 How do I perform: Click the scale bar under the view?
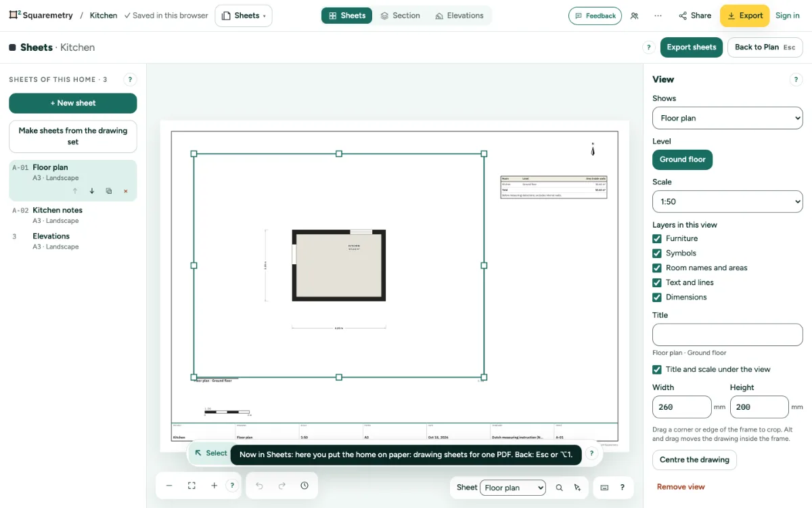[227, 410]
